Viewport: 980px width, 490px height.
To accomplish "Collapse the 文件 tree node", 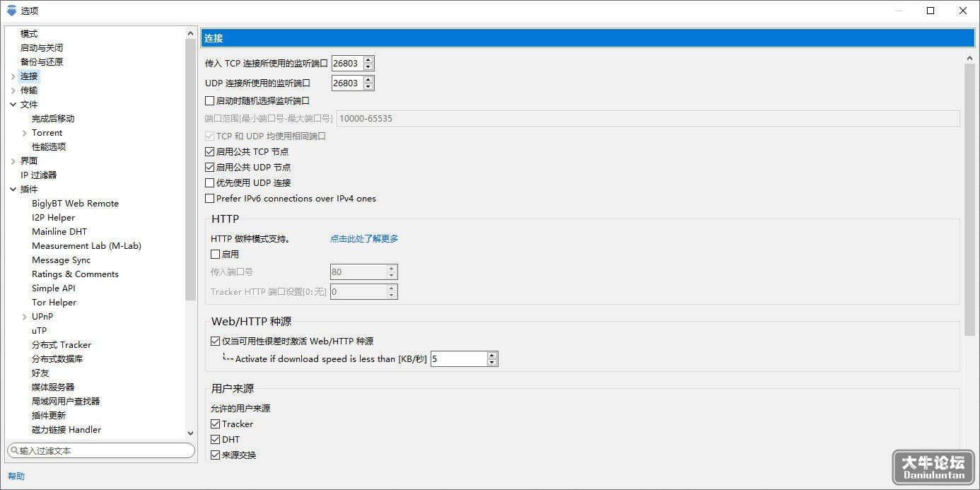I will click(13, 105).
